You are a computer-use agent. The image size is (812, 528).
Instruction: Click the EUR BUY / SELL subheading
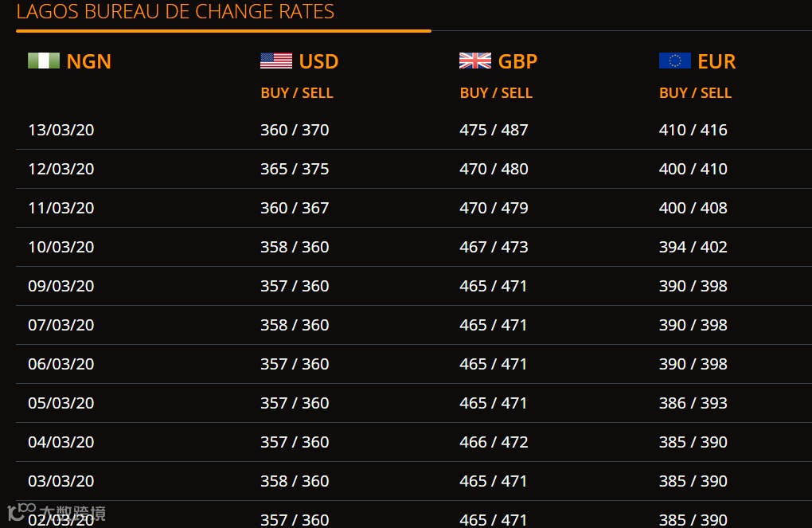695,93
